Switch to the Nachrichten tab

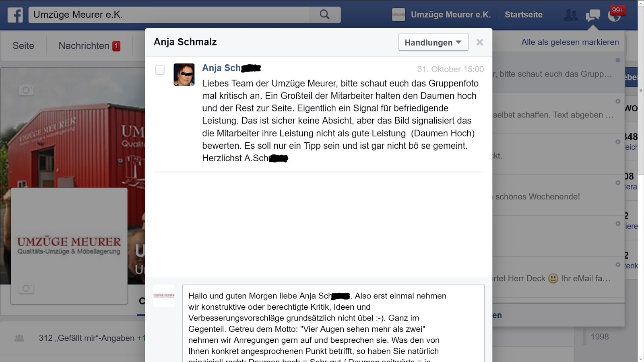(x=89, y=46)
